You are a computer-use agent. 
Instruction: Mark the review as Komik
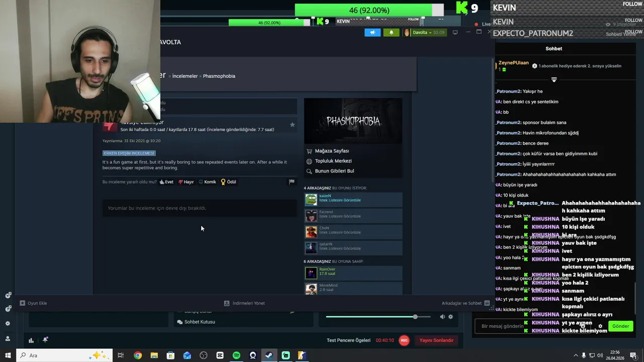coord(207,182)
